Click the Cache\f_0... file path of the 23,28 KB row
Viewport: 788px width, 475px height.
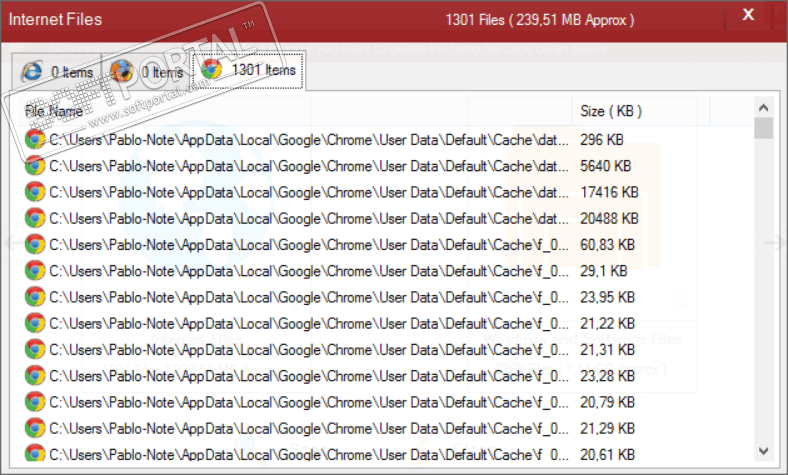pyautogui.click(x=309, y=376)
